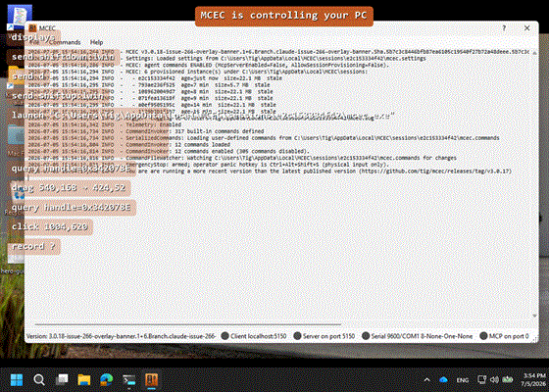Click the log line '12 commands loaded'

pos(128,145)
